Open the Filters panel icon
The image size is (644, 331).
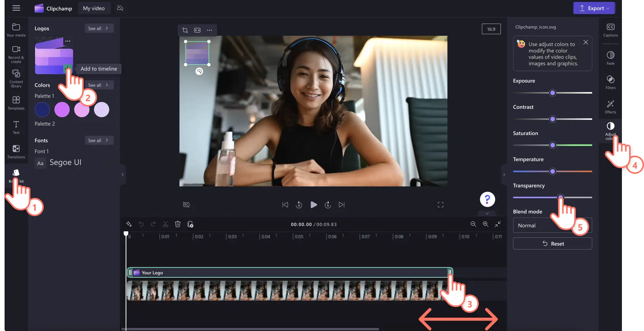tap(611, 82)
